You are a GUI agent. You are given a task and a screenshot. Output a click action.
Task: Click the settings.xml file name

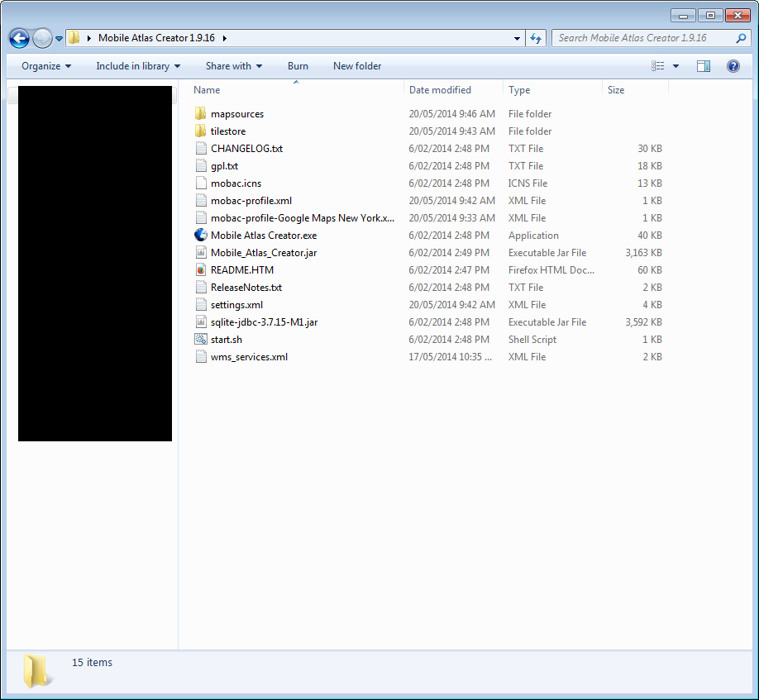[x=236, y=305]
